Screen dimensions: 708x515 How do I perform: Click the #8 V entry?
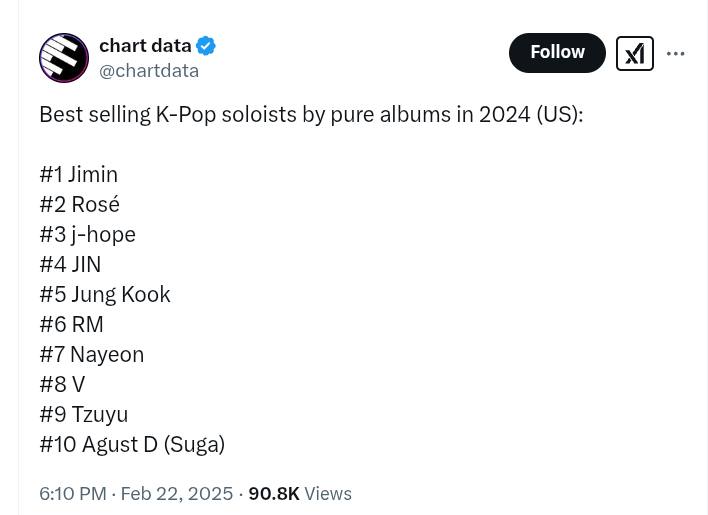click(62, 384)
